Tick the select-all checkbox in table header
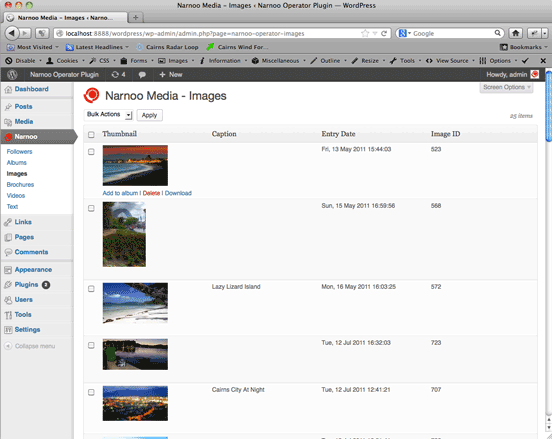Screen dimensions: 552x439 (91, 134)
